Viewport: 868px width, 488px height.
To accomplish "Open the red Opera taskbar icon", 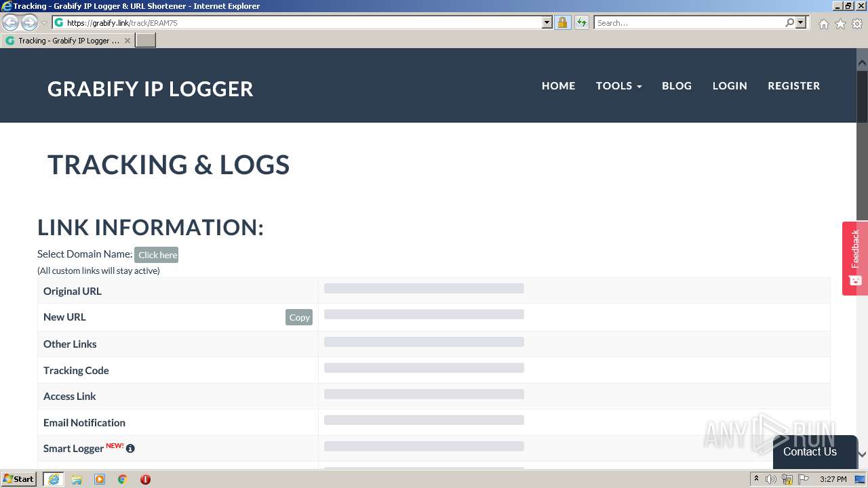I will tap(145, 479).
